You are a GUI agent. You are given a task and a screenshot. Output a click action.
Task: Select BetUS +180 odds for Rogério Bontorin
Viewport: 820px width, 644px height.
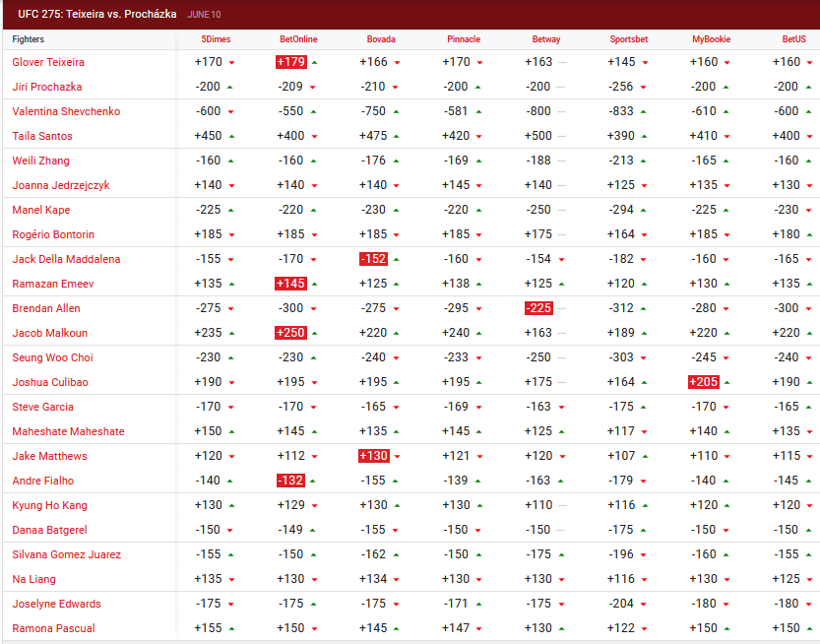point(787,233)
